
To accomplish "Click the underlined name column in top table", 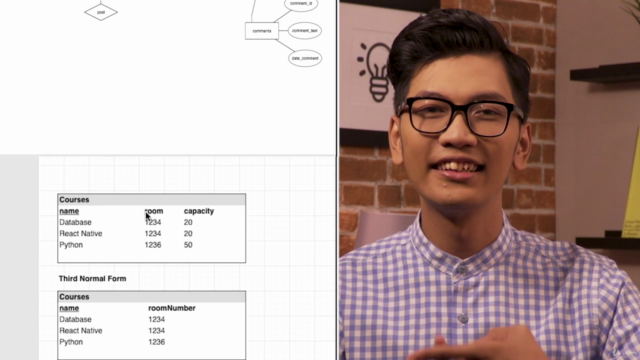I will coord(69,211).
